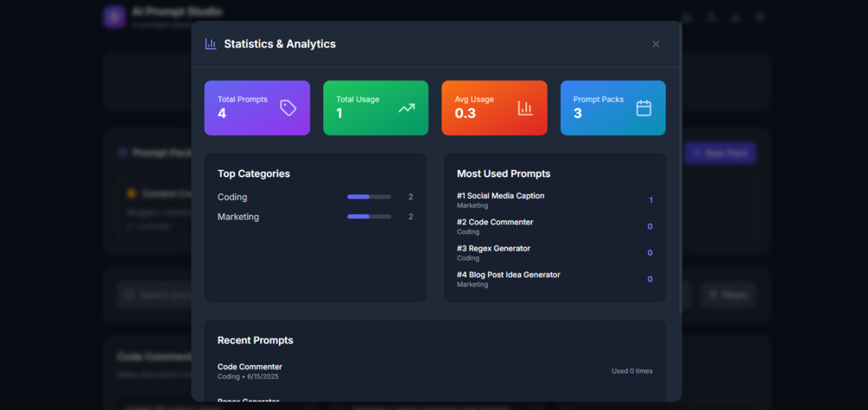Click the Coding label in Top Categories

232,197
